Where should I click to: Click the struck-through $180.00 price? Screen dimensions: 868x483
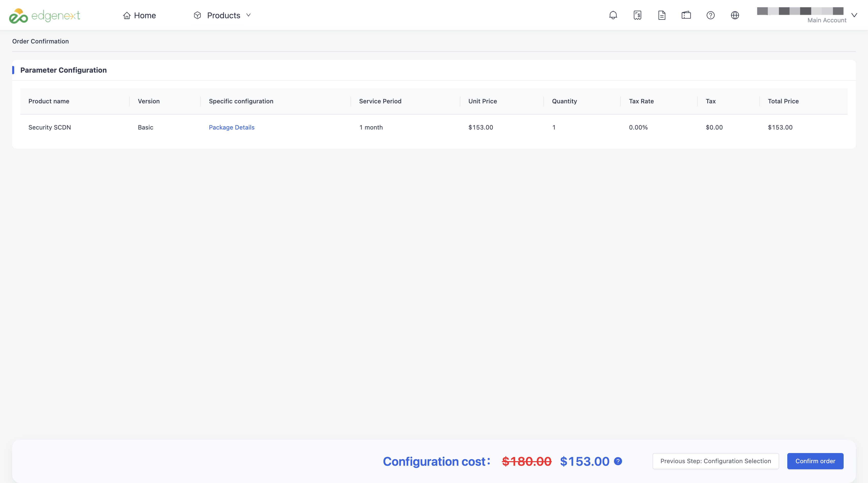coord(527,461)
